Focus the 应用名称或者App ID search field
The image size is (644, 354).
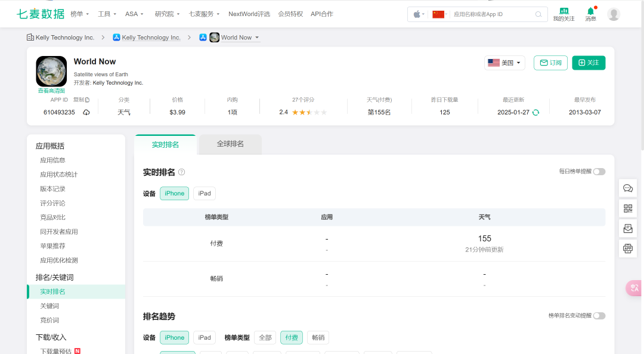click(493, 14)
